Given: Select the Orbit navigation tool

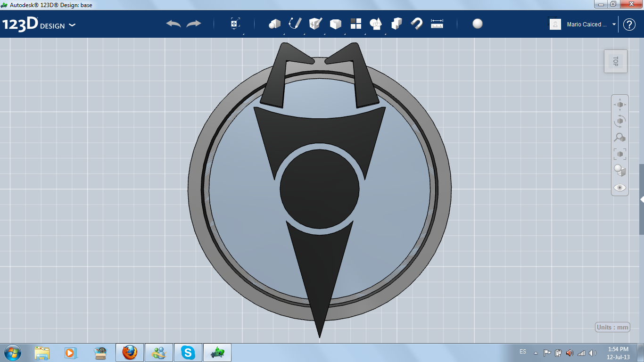Looking at the screenshot, I should coord(619,121).
